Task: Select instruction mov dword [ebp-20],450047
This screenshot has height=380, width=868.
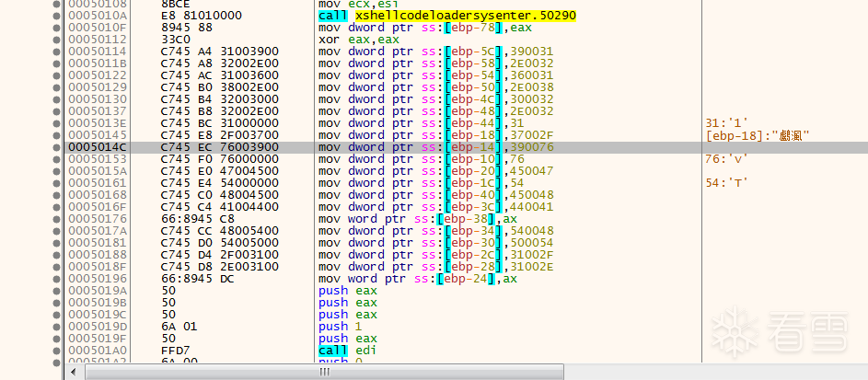Action: click(436, 171)
